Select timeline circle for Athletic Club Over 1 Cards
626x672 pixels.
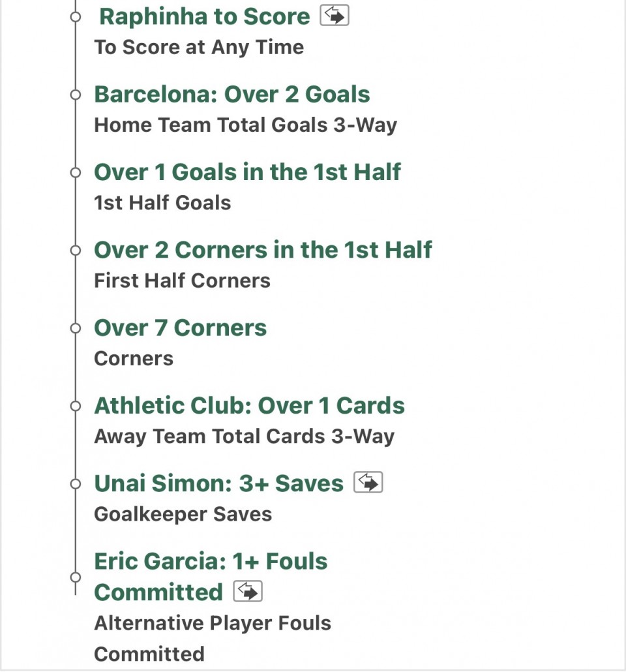point(76,406)
